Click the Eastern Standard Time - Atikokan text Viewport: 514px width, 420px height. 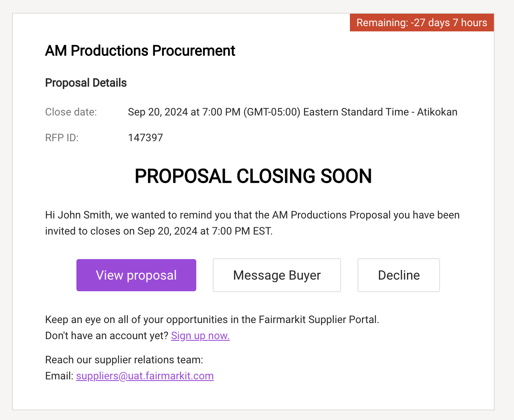(x=380, y=112)
